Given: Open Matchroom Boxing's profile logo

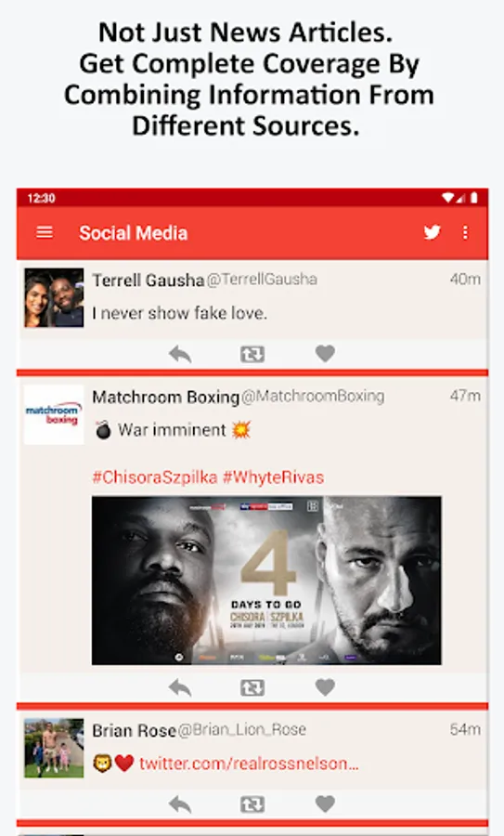Looking at the screenshot, I should (x=54, y=415).
